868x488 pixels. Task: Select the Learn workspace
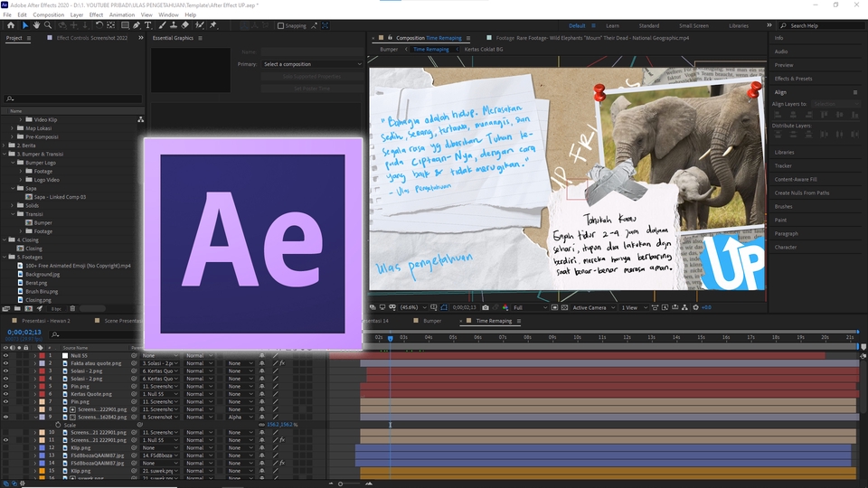(x=612, y=26)
